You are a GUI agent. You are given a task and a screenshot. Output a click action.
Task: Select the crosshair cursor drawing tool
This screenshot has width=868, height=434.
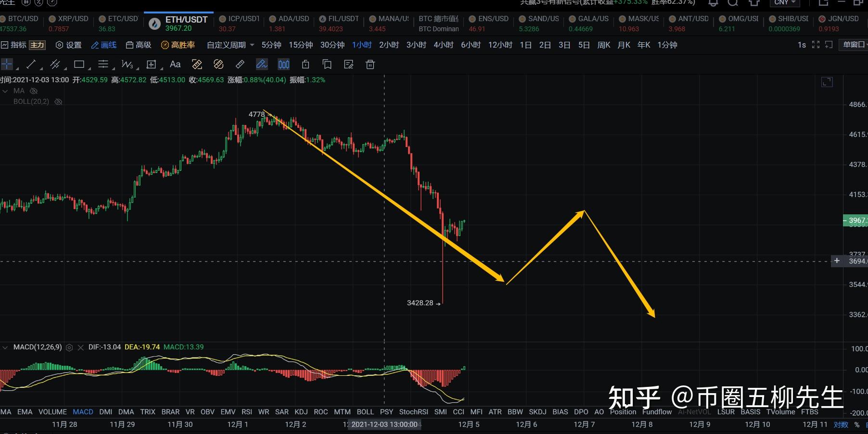pyautogui.click(x=7, y=64)
